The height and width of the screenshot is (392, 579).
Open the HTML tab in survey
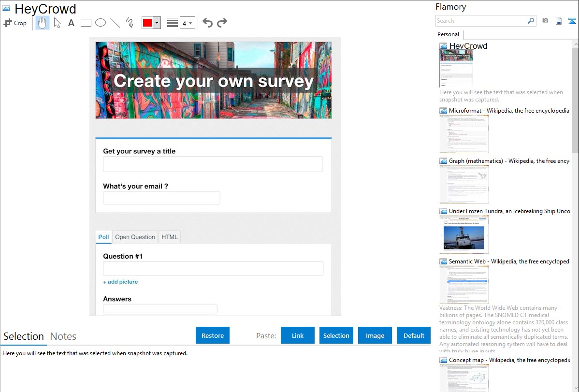(170, 237)
